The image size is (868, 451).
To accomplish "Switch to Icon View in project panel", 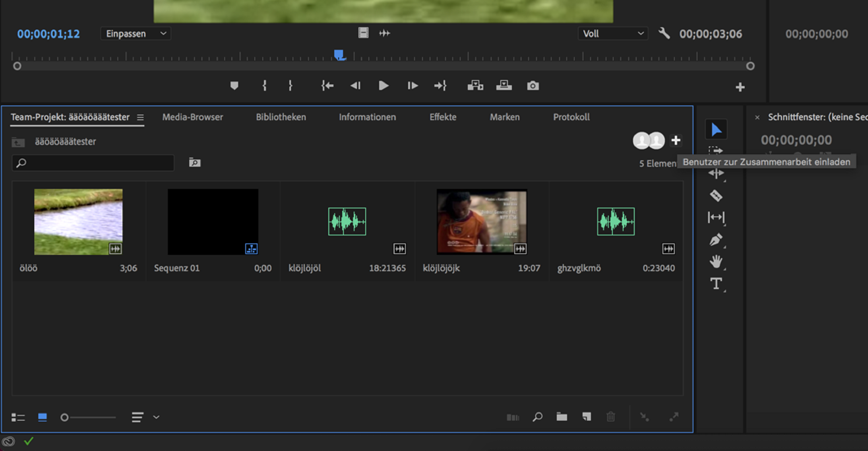I will (x=42, y=417).
